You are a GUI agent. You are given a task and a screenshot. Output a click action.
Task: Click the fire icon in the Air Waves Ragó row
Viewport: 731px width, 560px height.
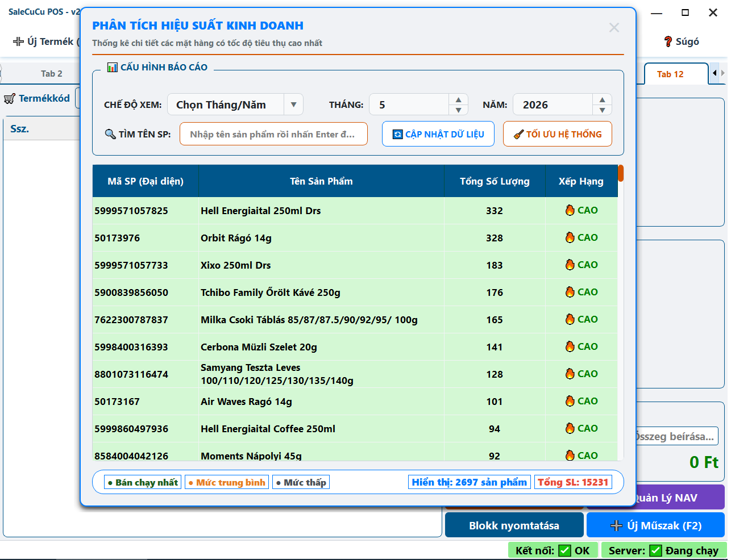click(570, 401)
